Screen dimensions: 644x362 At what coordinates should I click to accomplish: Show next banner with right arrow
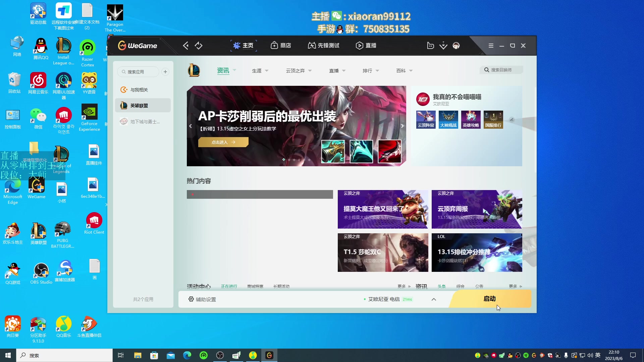click(x=402, y=126)
